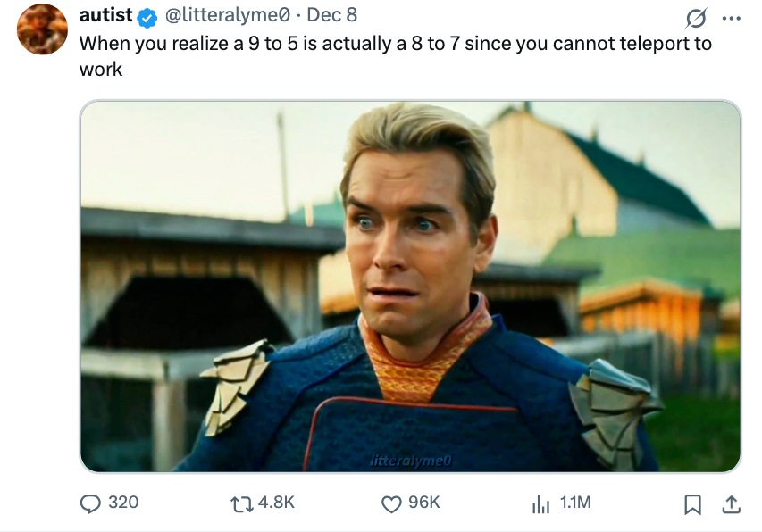Bookmark the post using the bookmark icon
This screenshot has width=762, height=532.
coord(693,504)
